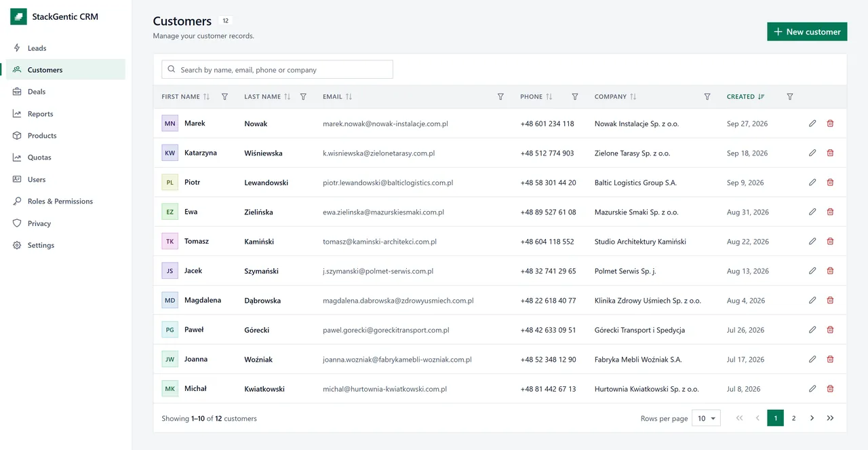Edit Magdalena Dąbrowska's customer record
Viewport: 868px width, 450px height.
[x=812, y=300]
